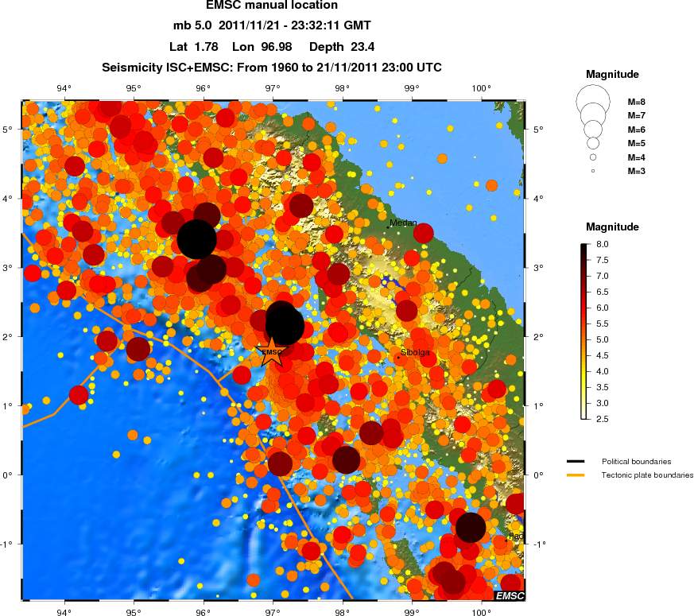694x616 pixels.
Task: Click the M=5 legend circle
Action: [x=593, y=143]
